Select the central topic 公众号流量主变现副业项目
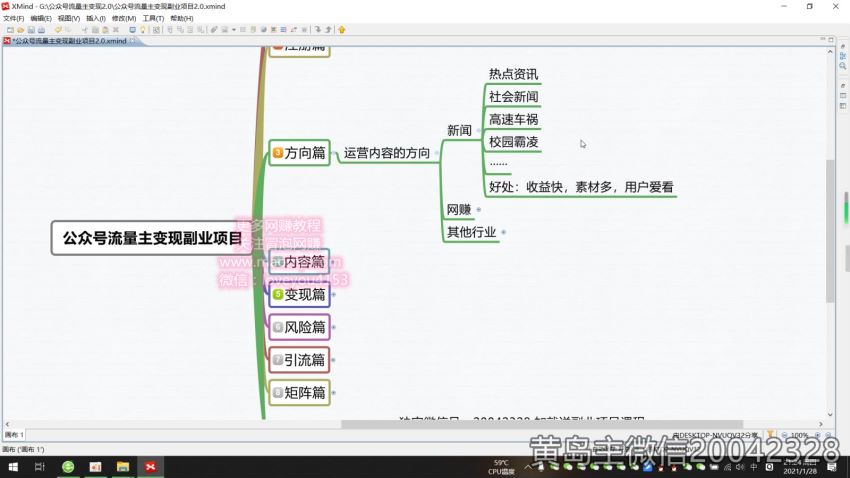 click(152, 238)
